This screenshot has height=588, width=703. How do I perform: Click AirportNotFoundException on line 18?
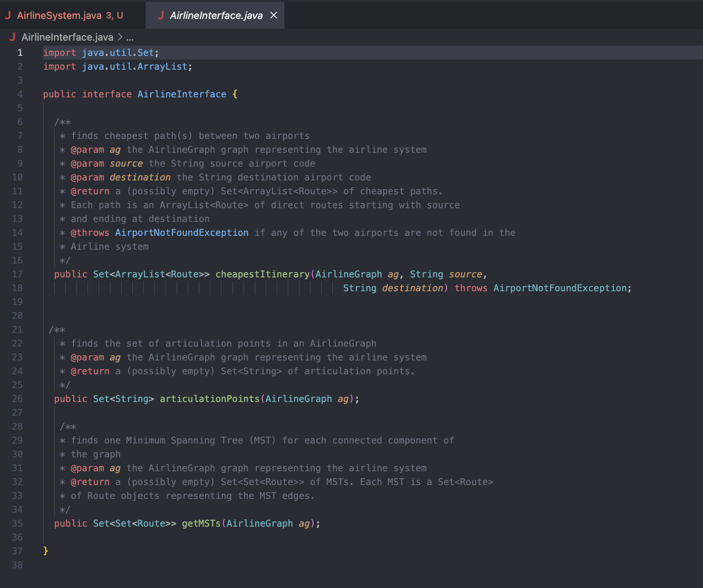(561, 288)
